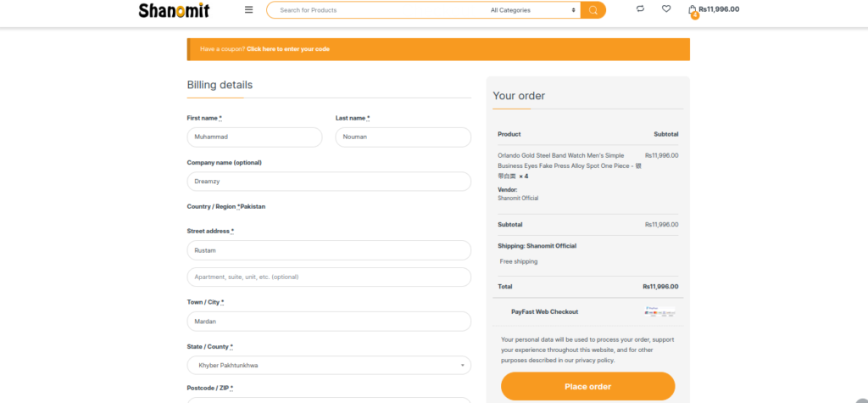Open the All Categories dropdown
This screenshot has width=868, height=403.
[x=532, y=10]
